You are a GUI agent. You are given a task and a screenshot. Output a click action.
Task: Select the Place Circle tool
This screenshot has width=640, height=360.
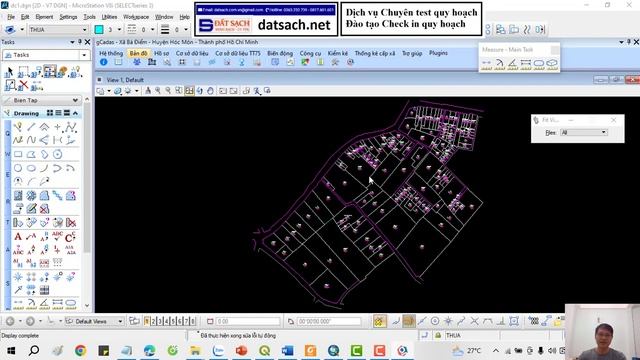[x=18, y=168]
